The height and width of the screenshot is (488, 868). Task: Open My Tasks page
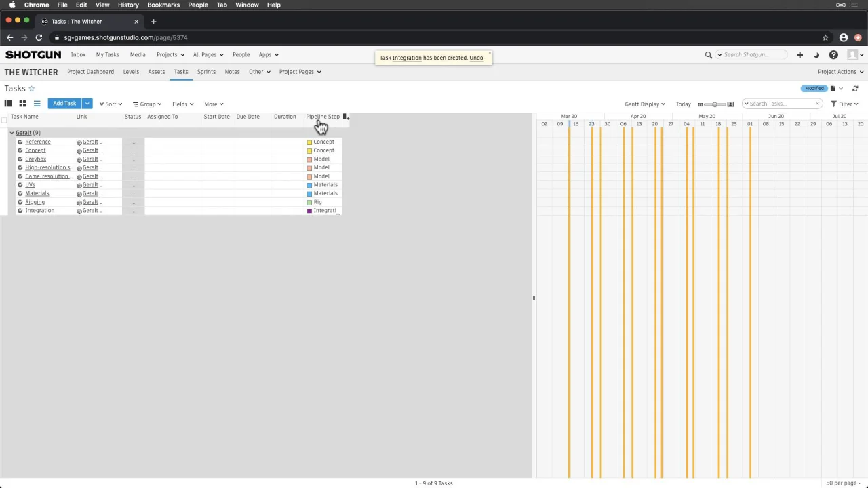click(x=107, y=55)
